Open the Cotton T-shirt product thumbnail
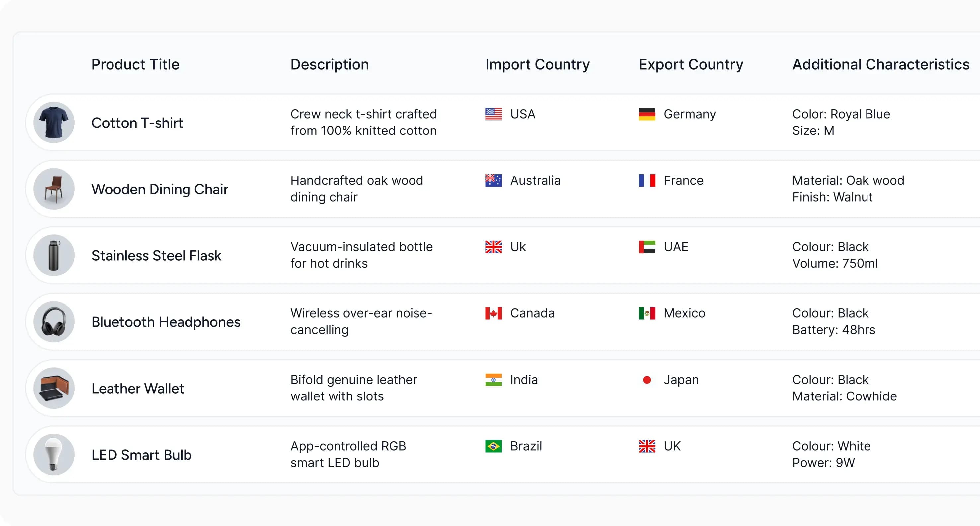This screenshot has width=980, height=526. [54, 123]
